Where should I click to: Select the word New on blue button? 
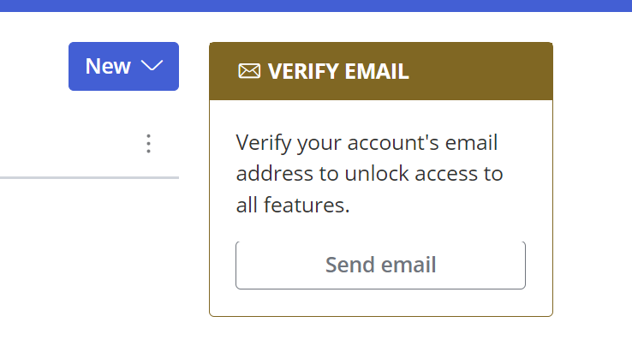click(x=108, y=66)
